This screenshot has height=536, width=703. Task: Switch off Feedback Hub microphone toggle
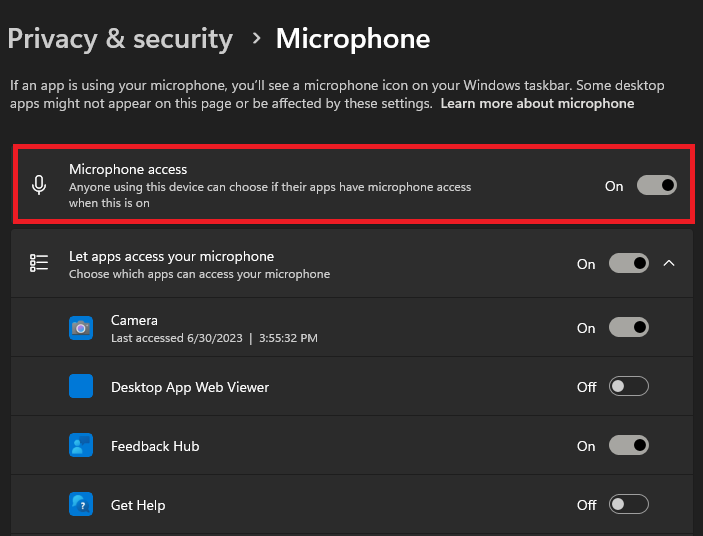(x=629, y=446)
